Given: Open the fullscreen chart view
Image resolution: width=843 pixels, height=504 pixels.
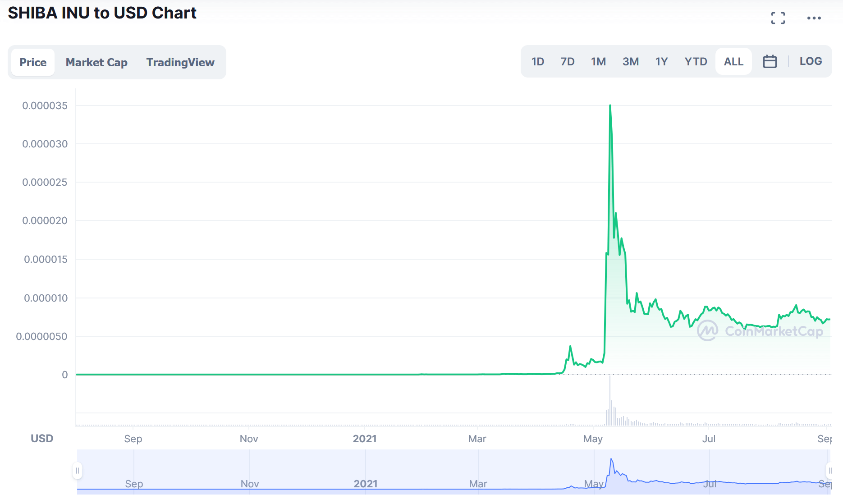Looking at the screenshot, I should [x=777, y=17].
